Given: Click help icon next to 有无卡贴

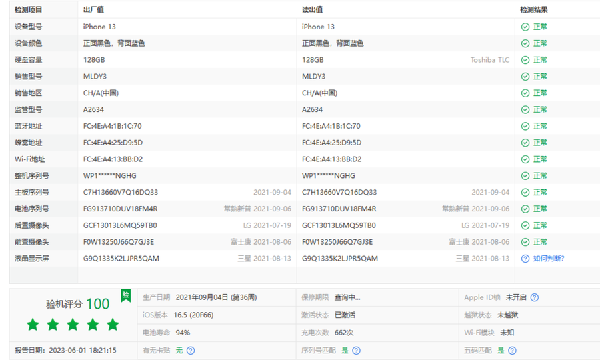Looking at the screenshot, I should (x=191, y=350).
